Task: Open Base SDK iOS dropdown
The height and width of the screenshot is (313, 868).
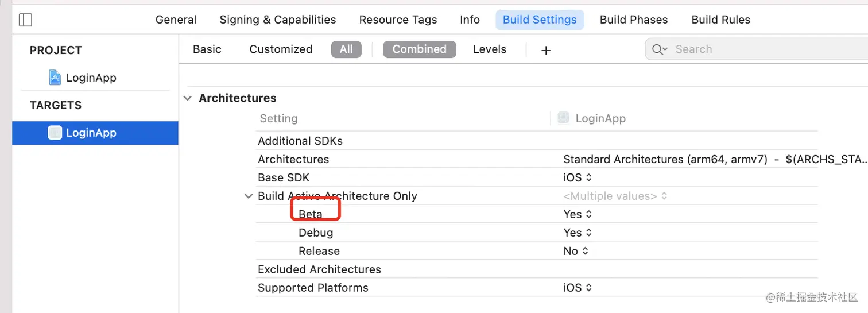Action: coord(578,177)
